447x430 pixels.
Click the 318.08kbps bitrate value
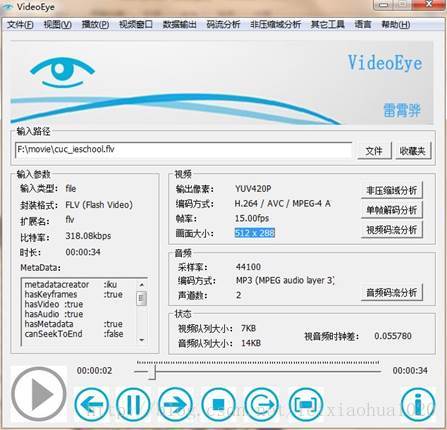[88, 236]
